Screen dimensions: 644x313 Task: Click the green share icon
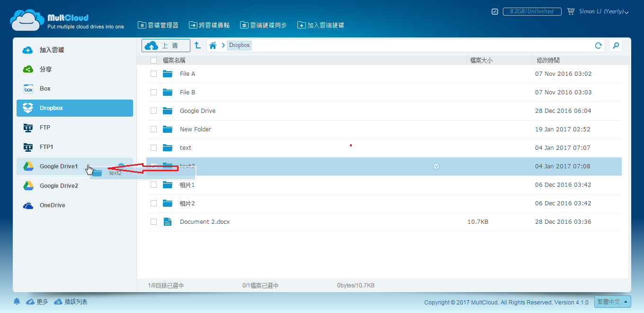[28, 69]
